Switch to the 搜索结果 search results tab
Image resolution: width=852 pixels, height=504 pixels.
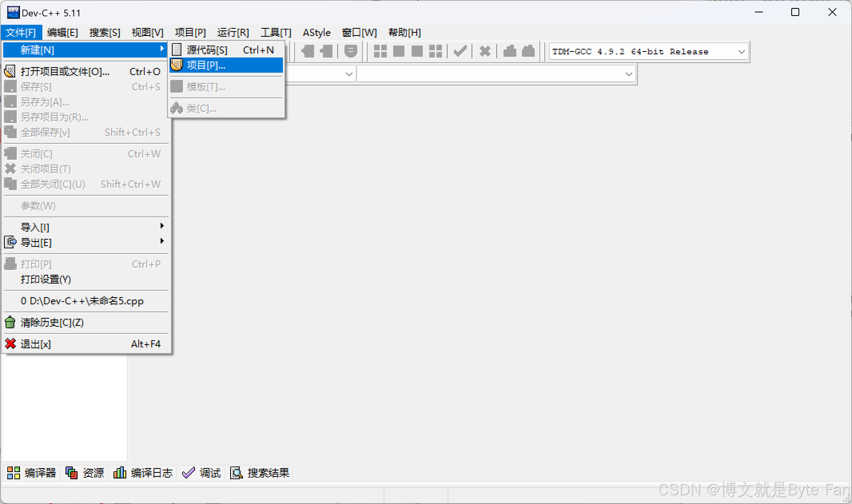click(260, 473)
